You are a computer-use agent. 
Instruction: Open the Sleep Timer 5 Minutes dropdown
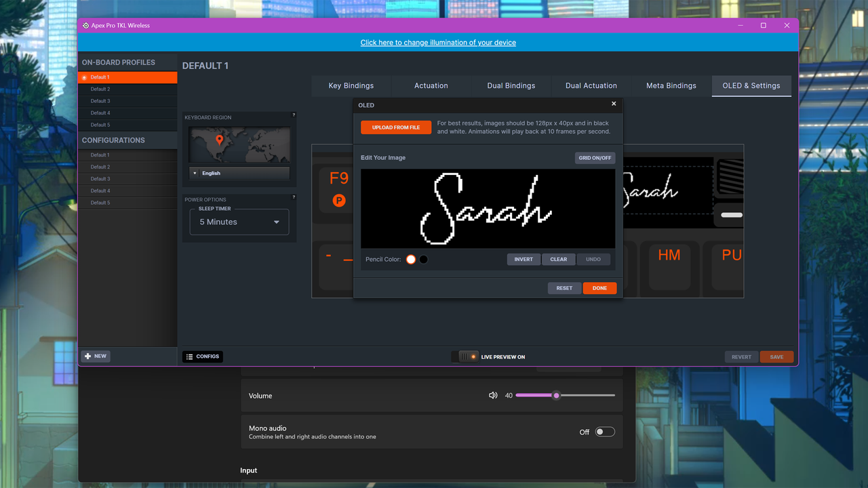point(239,222)
